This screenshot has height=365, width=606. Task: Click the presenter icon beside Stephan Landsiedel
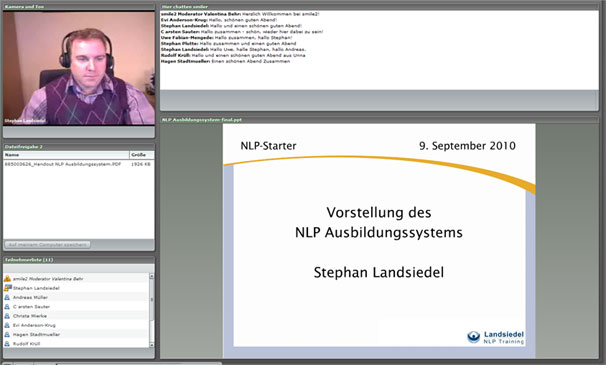click(7, 288)
